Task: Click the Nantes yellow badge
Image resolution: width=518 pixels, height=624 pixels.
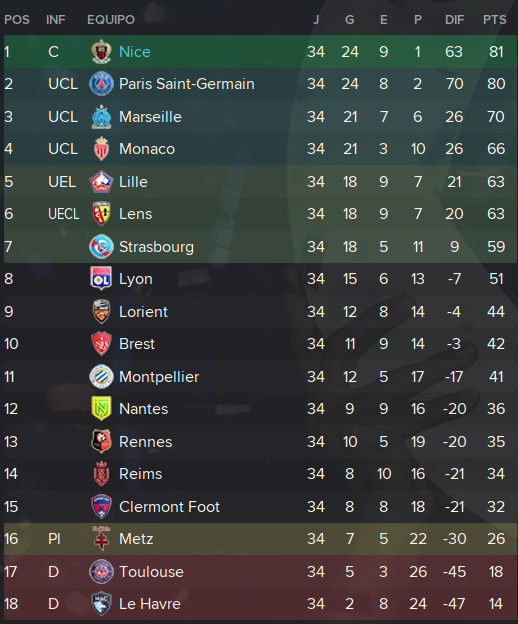Action: point(101,409)
